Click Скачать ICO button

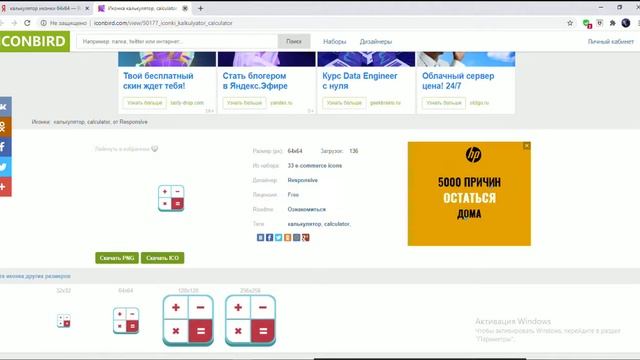162,258
